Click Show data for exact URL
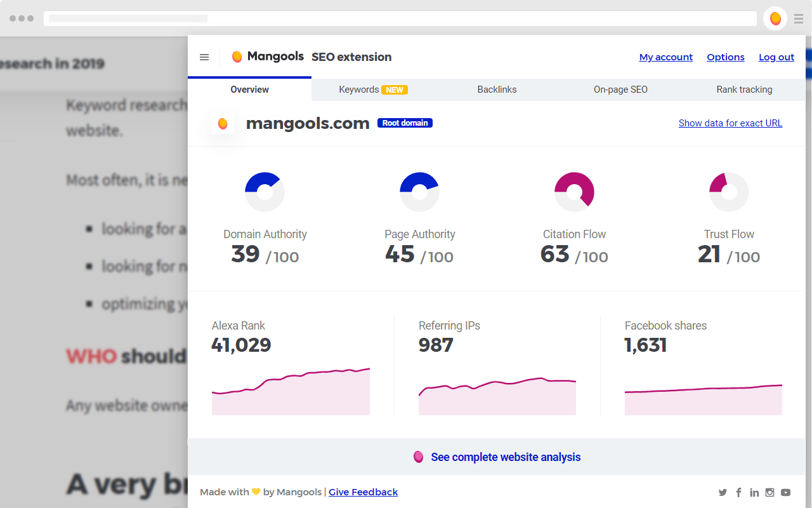The height and width of the screenshot is (508, 812). (x=730, y=123)
